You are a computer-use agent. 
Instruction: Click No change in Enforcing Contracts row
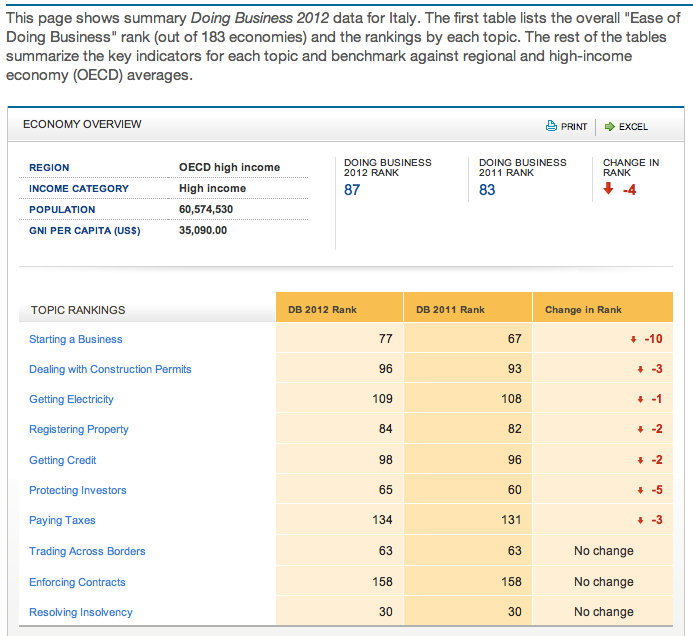click(x=604, y=582)
